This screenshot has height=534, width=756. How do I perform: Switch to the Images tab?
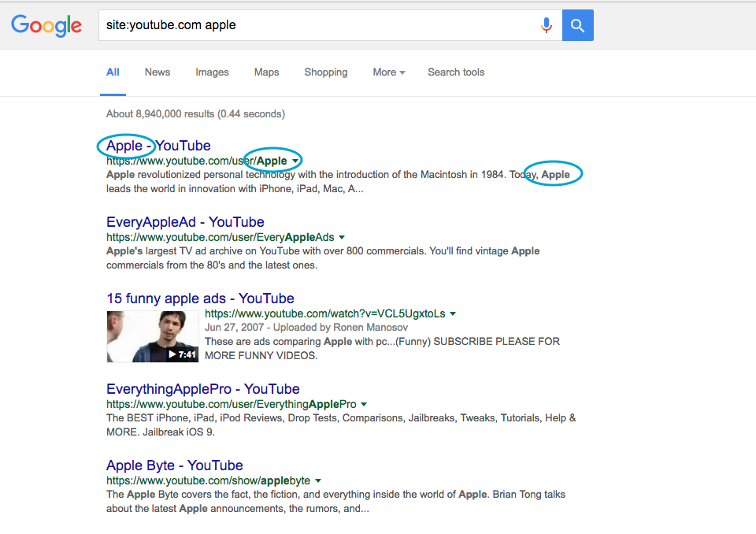[x=212, y=72]
